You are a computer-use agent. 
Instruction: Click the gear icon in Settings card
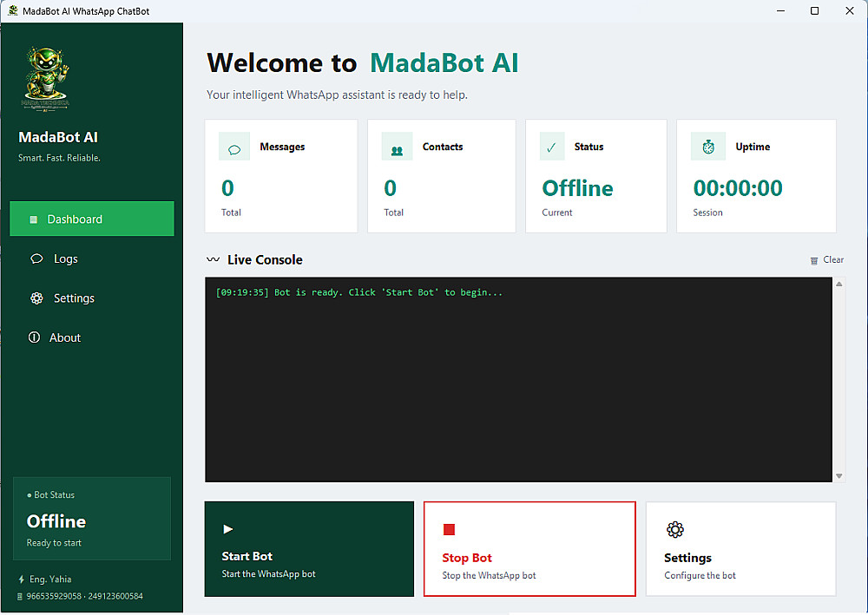(674, 529)
